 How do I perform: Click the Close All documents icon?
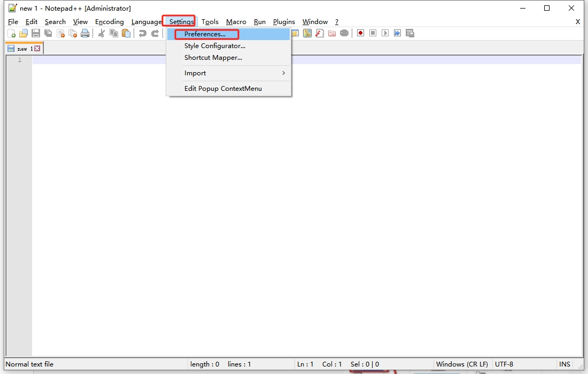(73, 33)
